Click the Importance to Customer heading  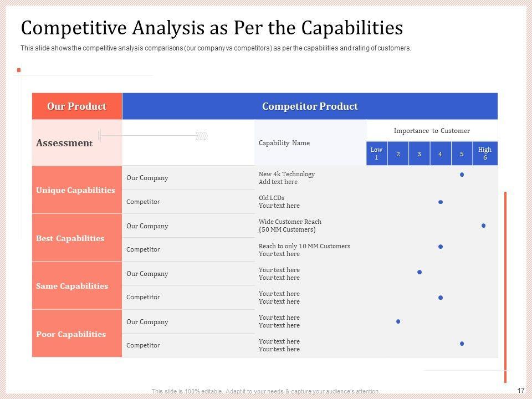[x=432, y=131]
